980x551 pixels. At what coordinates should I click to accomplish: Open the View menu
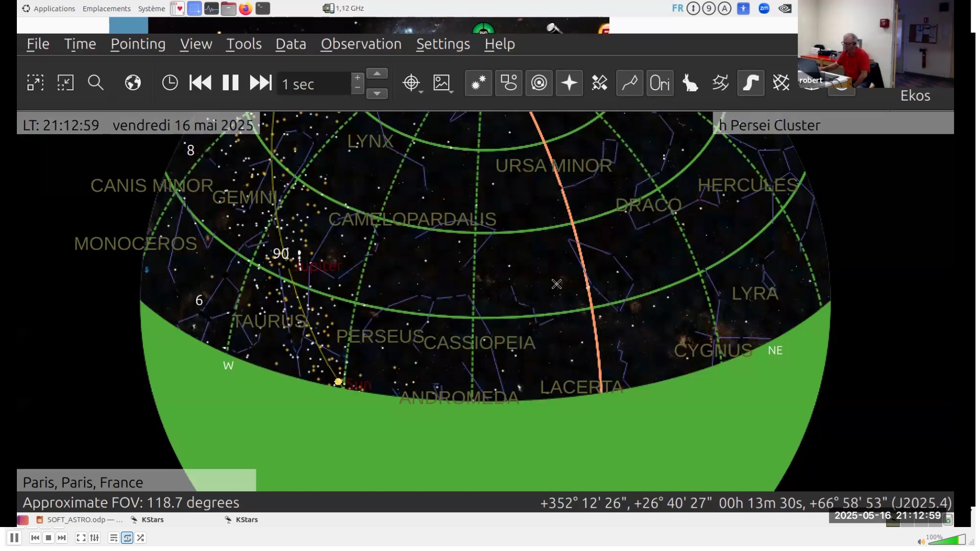pyautogui.click(x=196, y=44)
